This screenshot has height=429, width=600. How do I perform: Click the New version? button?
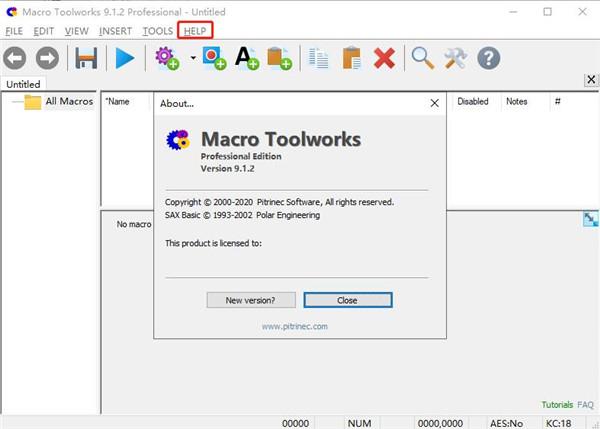(x=251, y=300)
